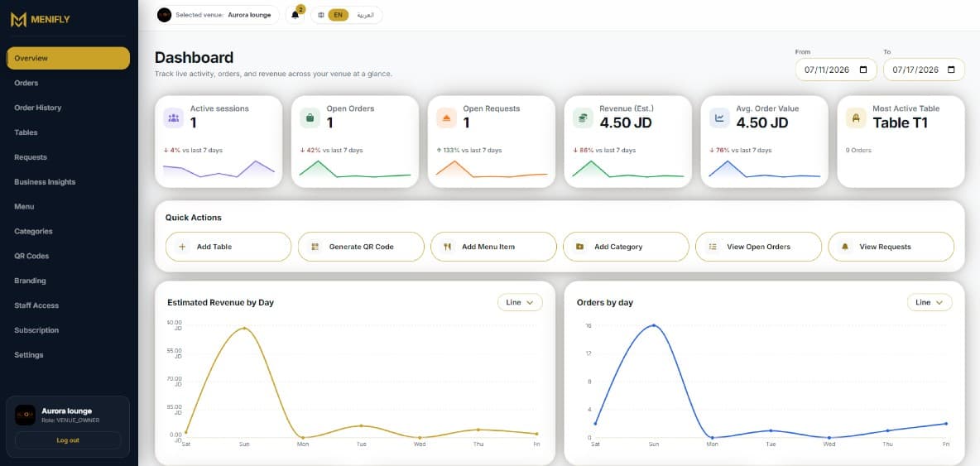The image size is (980, 466).
Task: Click View Requests button
Action: point(891,247)
